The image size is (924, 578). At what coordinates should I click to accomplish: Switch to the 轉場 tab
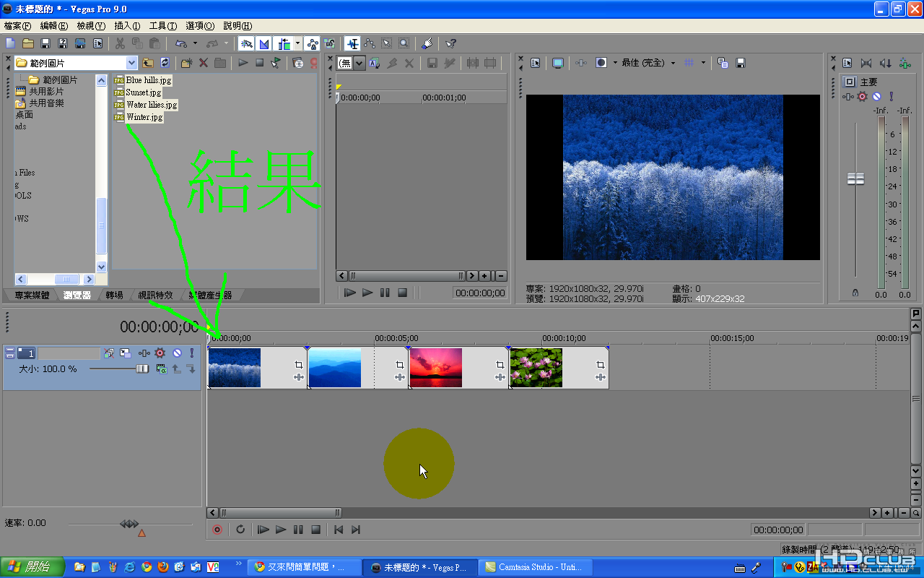114,295
